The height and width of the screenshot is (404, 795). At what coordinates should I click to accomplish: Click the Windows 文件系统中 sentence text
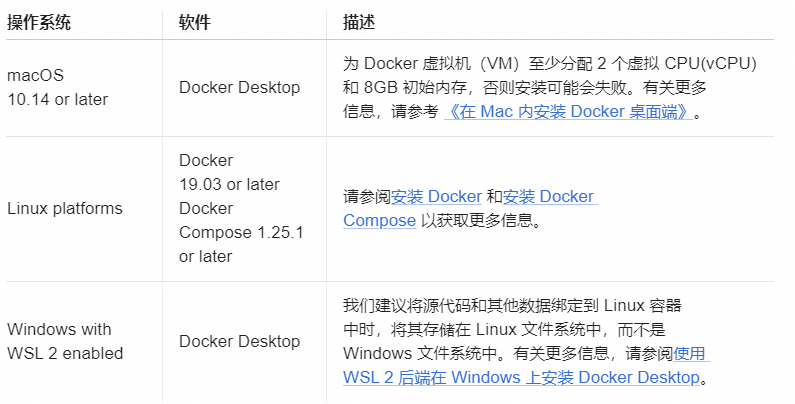(420, 353)
